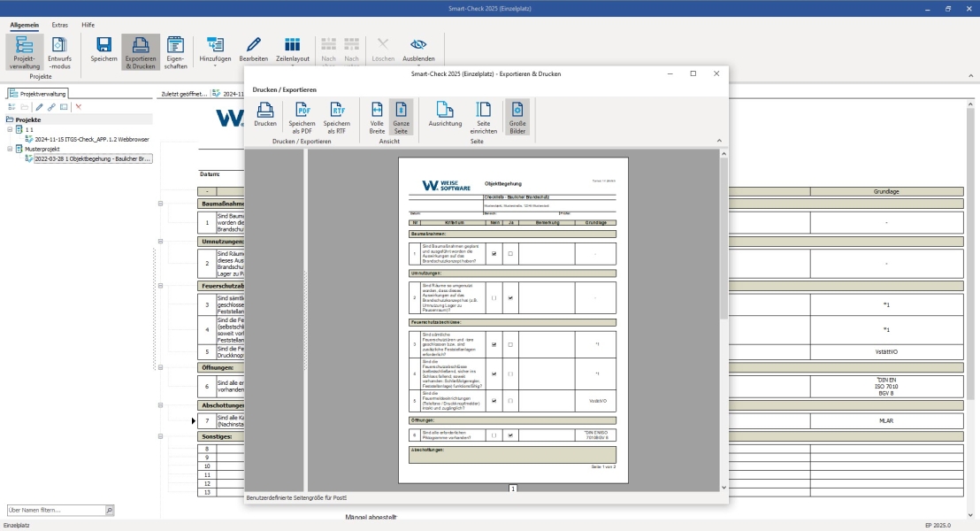The width and height of the screenshot is (980, 531).
Task: Open Zeilenlayout dropdown
Action: tap(293, 52)
